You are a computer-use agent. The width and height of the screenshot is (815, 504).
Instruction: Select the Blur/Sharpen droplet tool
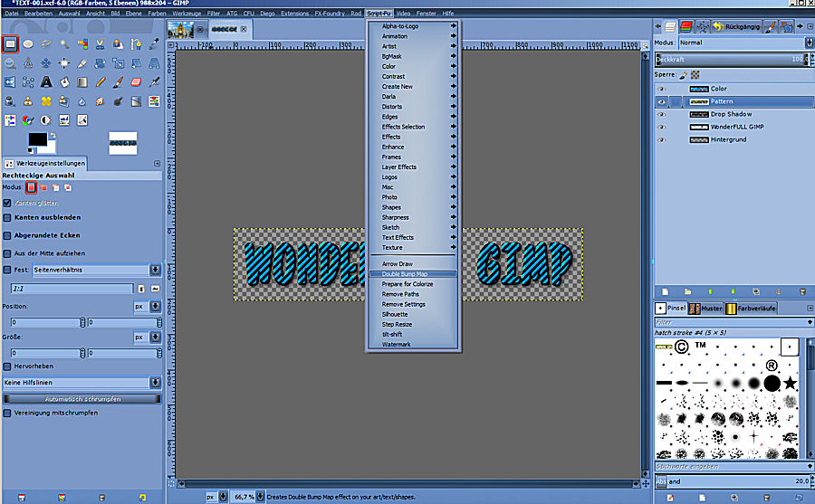click(82, 101)
